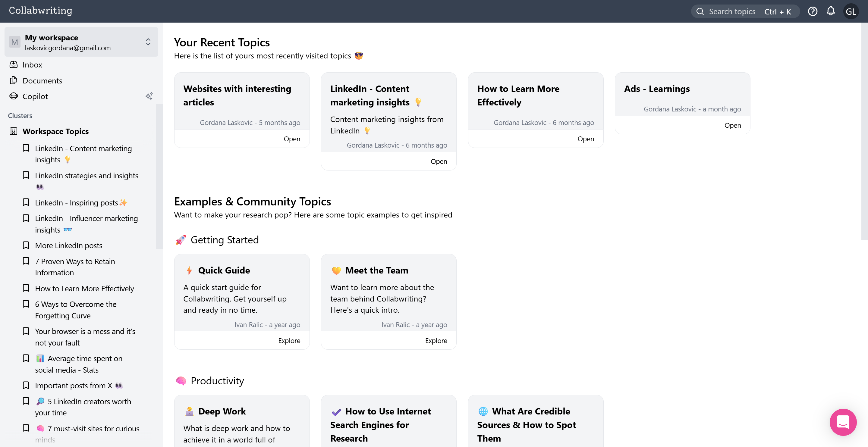868x447 pixels.
Task: Open sidebar topic LinkedIn - Inspiring posts
Action: click(x=81, y=202)
